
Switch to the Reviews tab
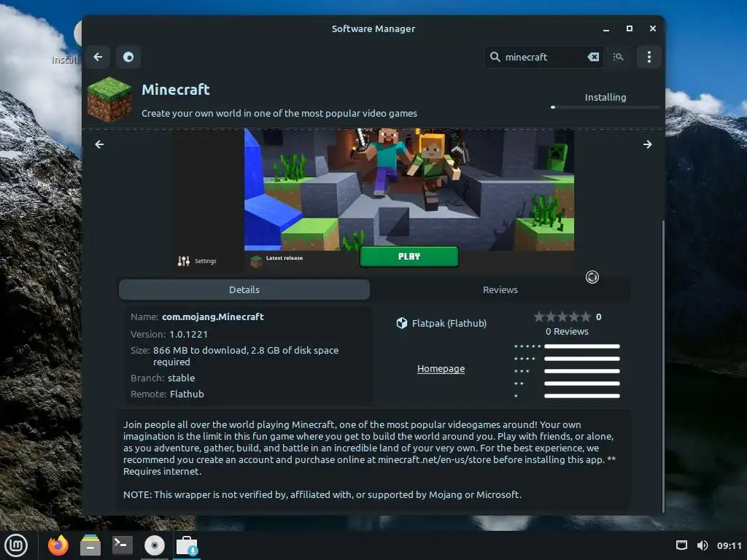click(500, 289)
